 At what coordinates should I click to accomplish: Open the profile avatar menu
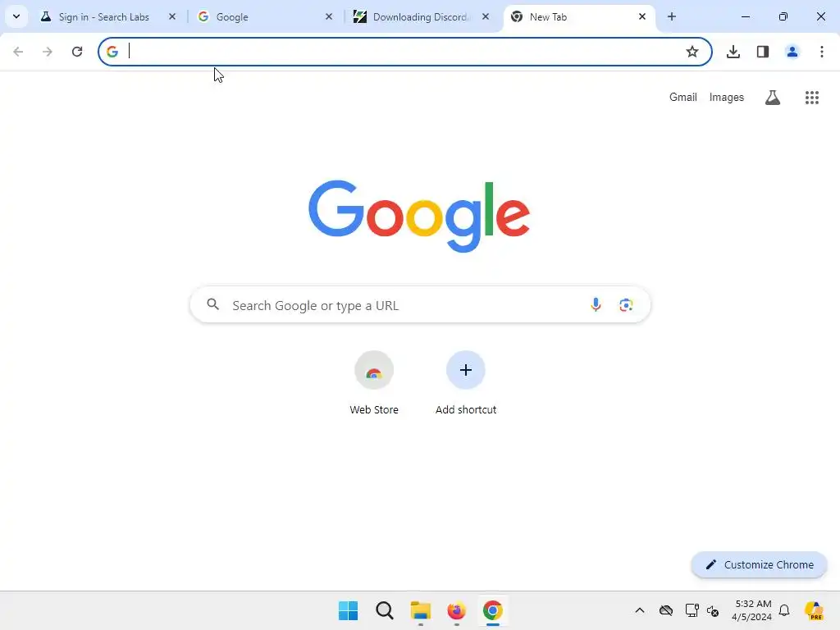(792, 52)
